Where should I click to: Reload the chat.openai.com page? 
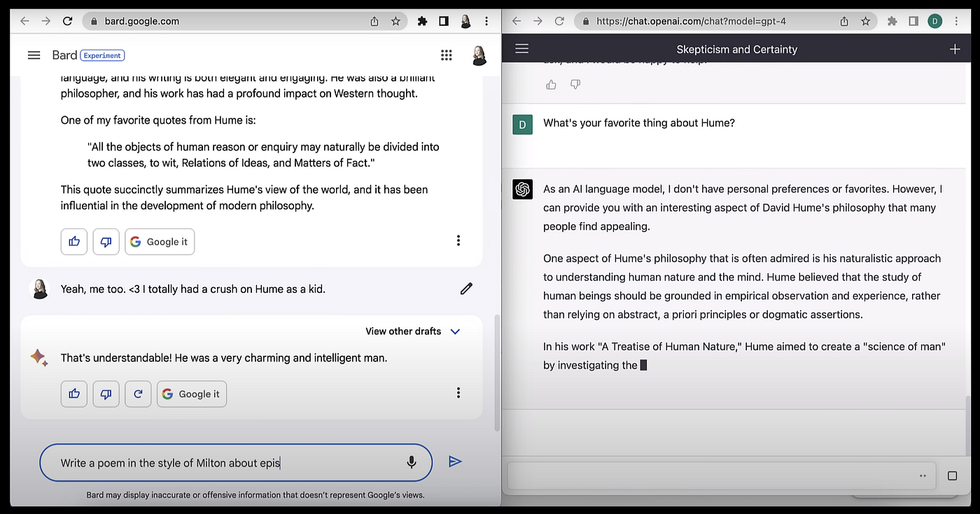[559, 21]
